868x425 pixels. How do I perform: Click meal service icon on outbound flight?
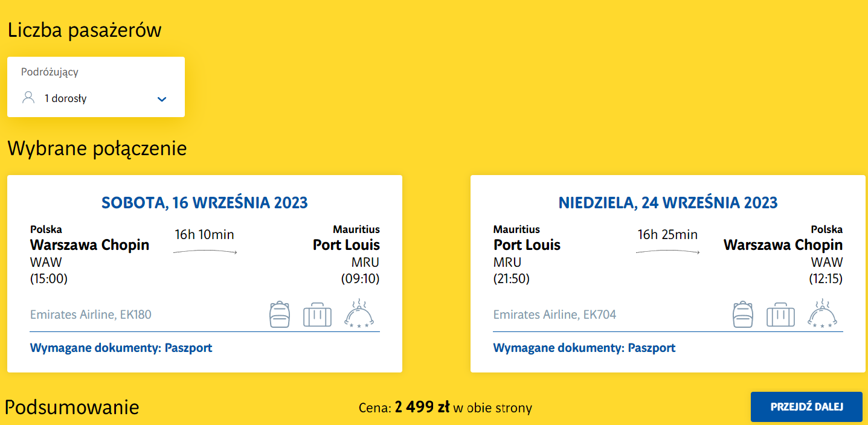359,313
